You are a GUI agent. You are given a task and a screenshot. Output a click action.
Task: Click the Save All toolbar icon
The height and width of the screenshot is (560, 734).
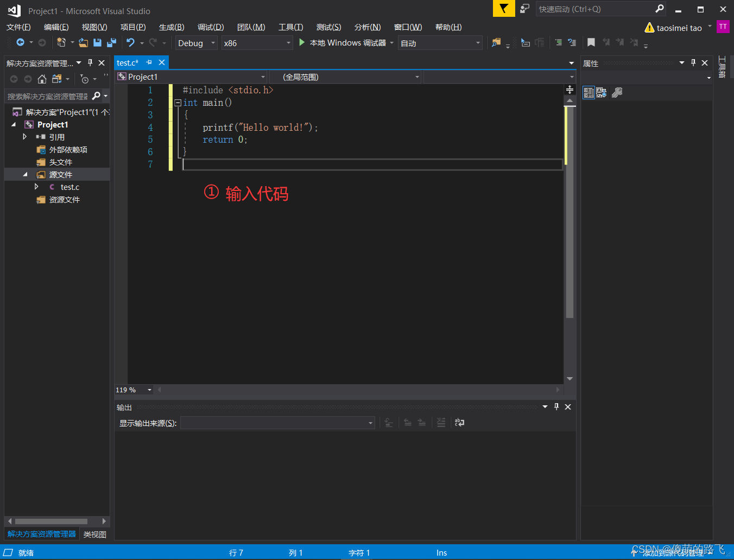pos(111,43)
